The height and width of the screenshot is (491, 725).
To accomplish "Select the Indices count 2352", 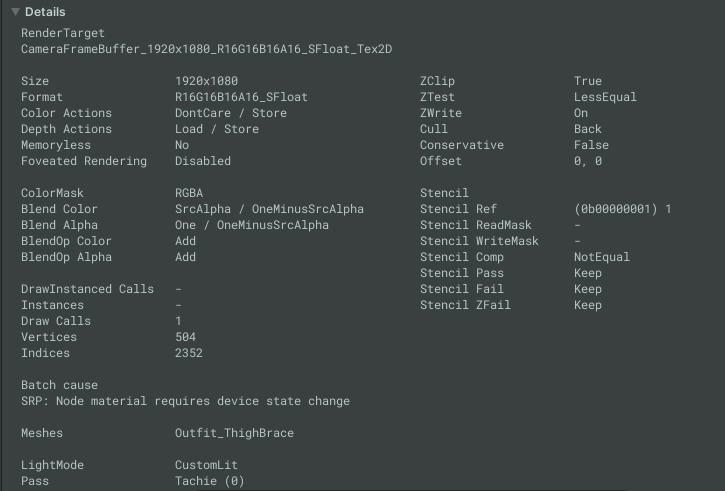I will click(189, 353).
